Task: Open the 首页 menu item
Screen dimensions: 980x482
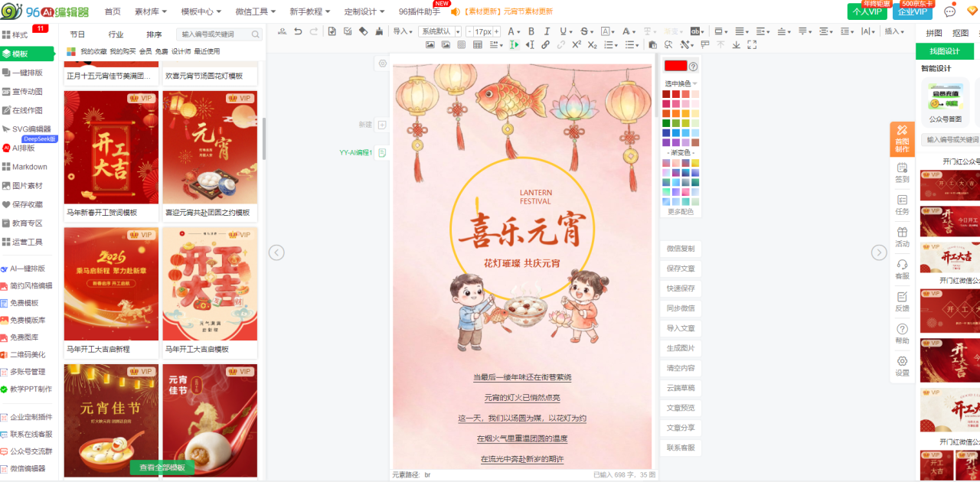Action: [x=113, y=11]
